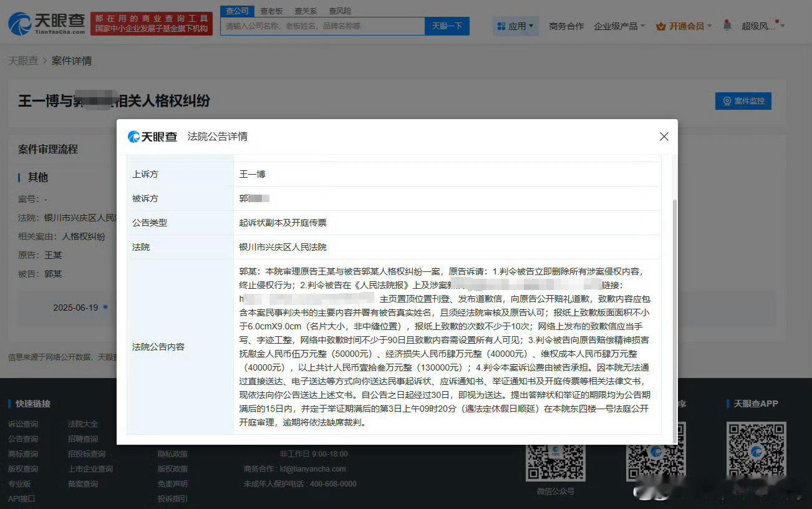Click the 被诉方 row label

pyautogui.click(x=145, y=198)
